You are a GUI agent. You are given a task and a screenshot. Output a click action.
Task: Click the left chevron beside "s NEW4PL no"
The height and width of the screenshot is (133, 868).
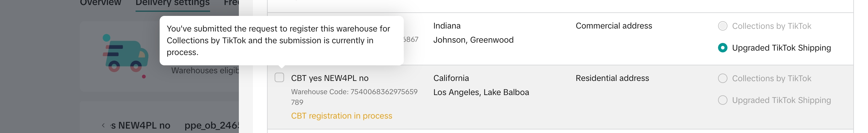(x=103, y=126)
